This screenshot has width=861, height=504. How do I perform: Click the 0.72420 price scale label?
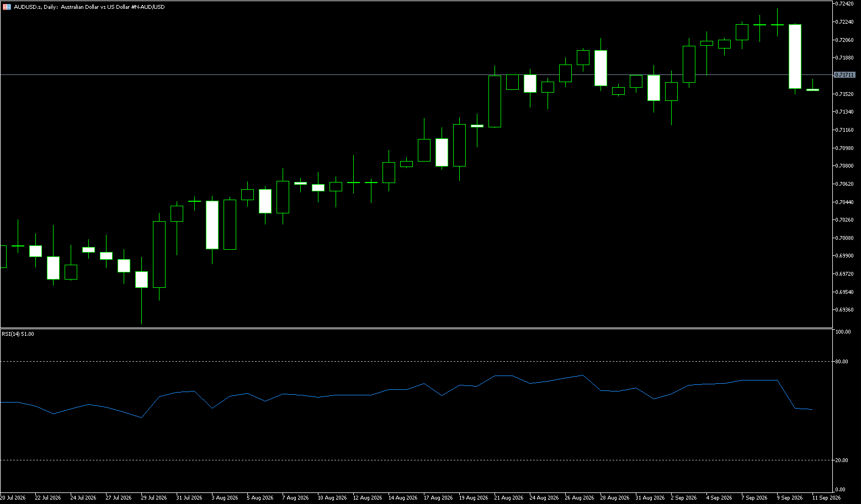click(x=845, y=4)
